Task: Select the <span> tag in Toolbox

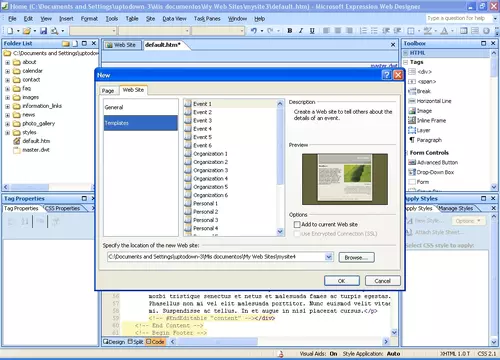Action: click(x=422, y=81)
